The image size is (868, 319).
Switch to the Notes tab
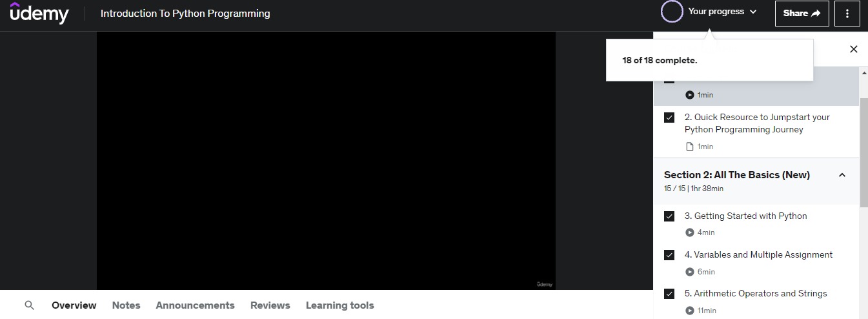click(126, 305)
